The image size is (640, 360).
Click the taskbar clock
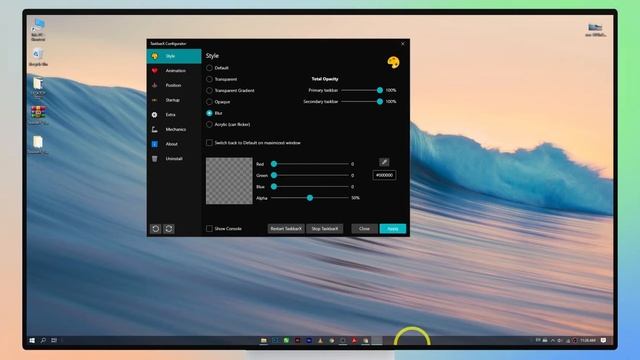tap(588, 340)
